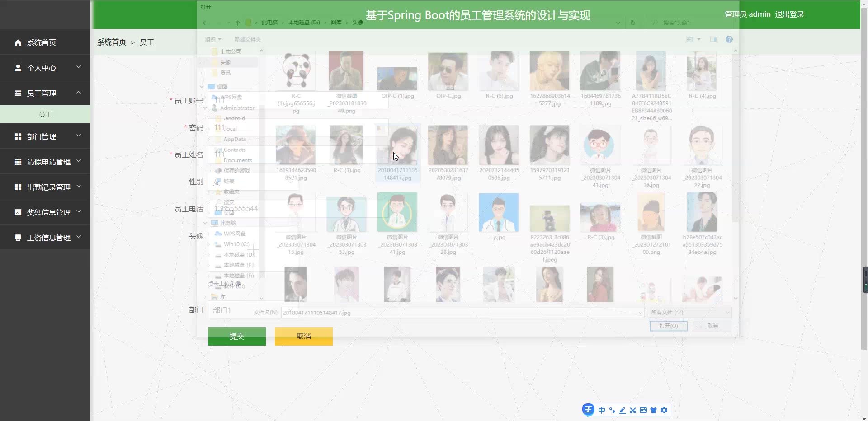The height and width of the screenshot is (421, 868).
Task: Open the 组织 dropdown in the file dialog
Action: click(213, 40)
